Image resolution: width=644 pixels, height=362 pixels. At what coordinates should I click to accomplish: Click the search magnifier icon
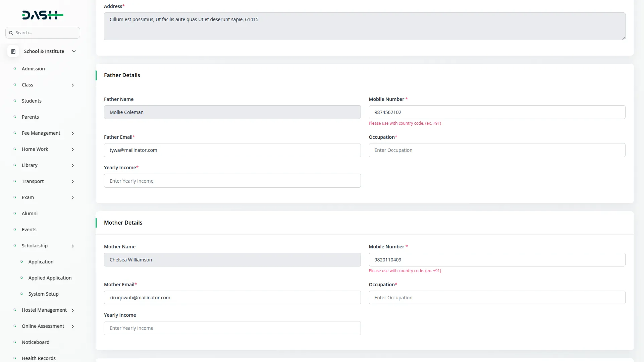(x=11, y=33)
